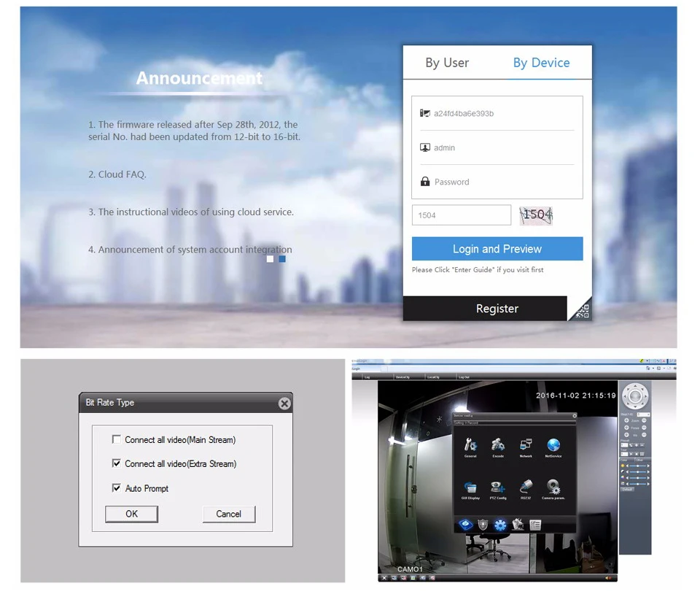Close the Device config panel
Image resolution: width=700 pixels, height=594 pixels.
[575, 416]
